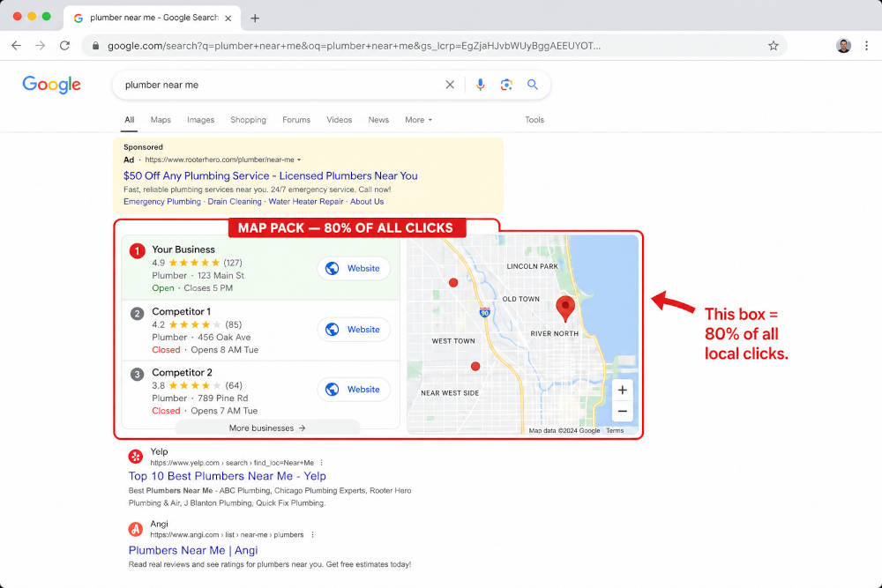The height and width of the screenshot is (588, 882).
Task: Switch to the Videos tab
Action: tap(340, 120)
